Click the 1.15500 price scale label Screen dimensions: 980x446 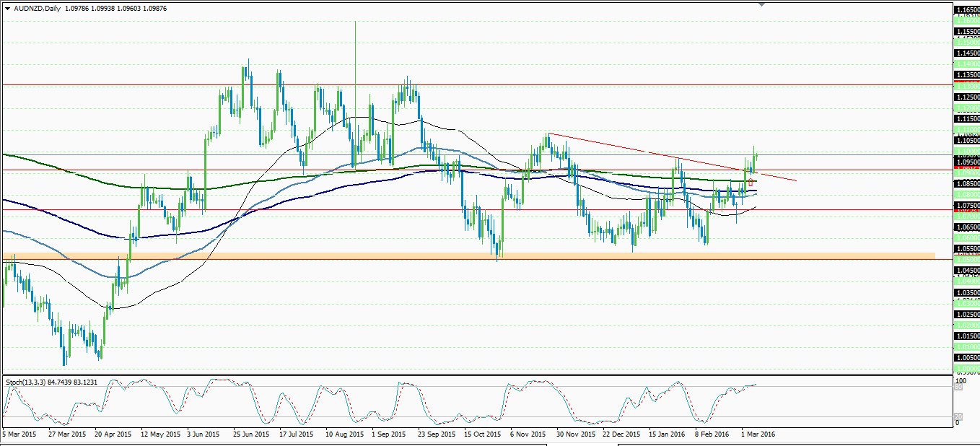coord(967,32)
